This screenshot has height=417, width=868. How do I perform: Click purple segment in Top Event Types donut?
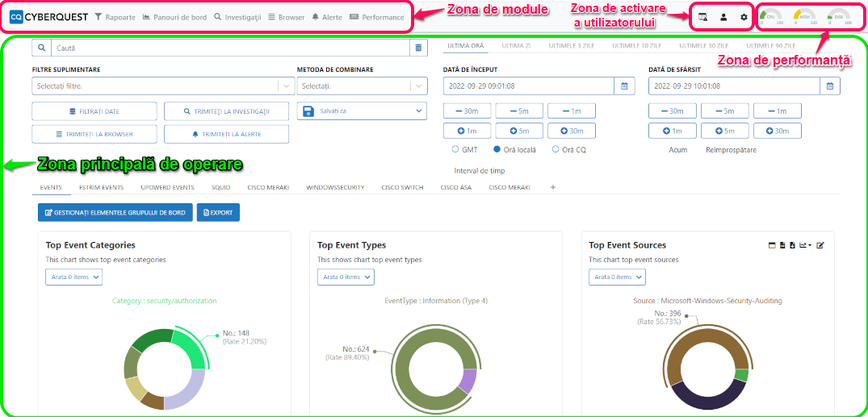click(x=468, y=382)
